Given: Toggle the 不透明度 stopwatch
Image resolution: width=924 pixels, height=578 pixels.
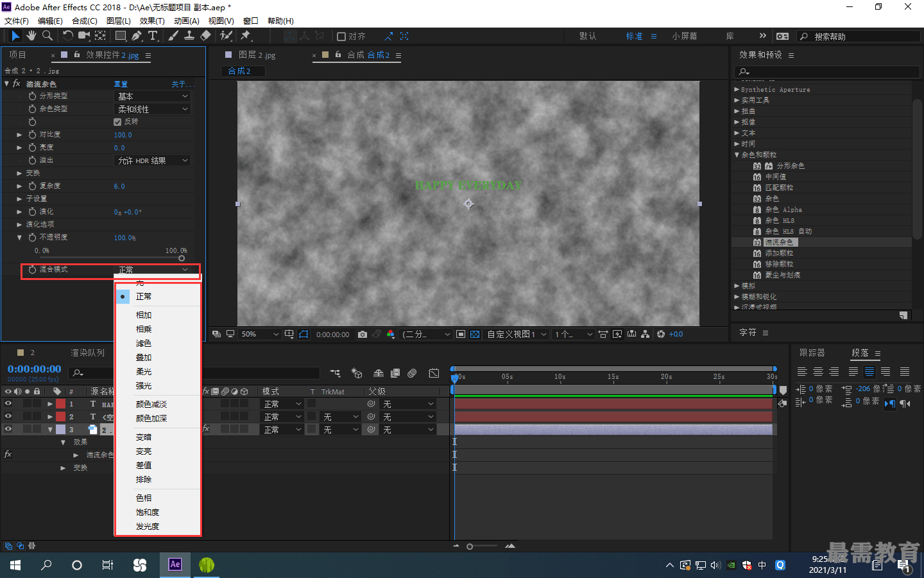Looking at the screenshot, I should (32, 238).
